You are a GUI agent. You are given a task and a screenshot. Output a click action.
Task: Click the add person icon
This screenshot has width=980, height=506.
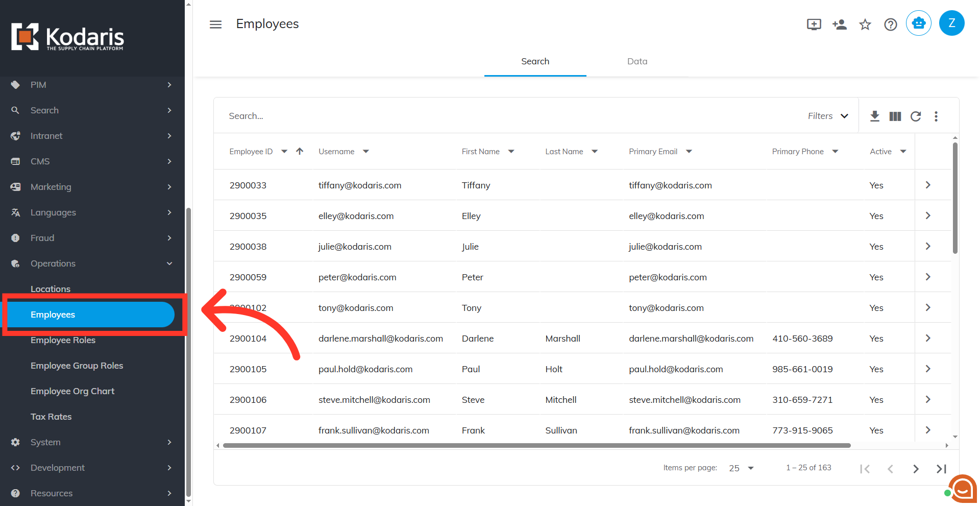pos(840,24)
